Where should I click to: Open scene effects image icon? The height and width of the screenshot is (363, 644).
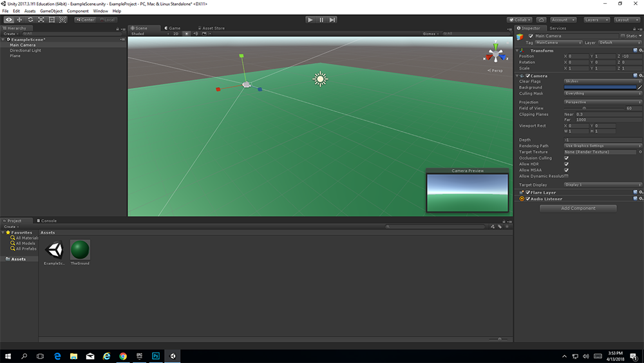click(x=205, y=34)
